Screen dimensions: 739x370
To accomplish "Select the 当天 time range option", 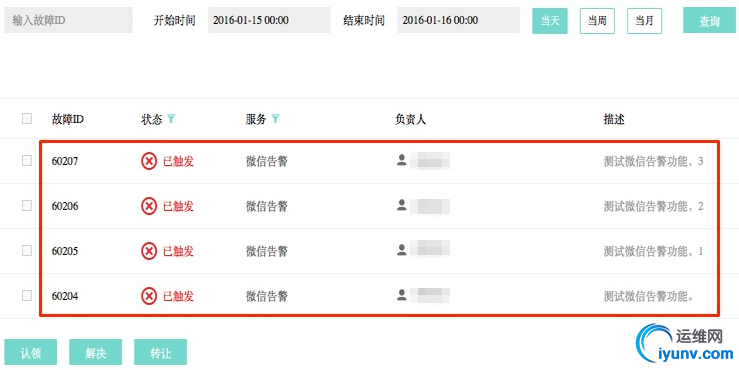I will coord(550,21).
